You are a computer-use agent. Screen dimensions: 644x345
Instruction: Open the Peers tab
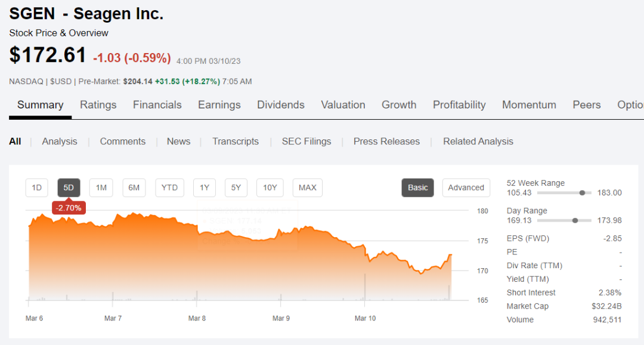point(587,105)
